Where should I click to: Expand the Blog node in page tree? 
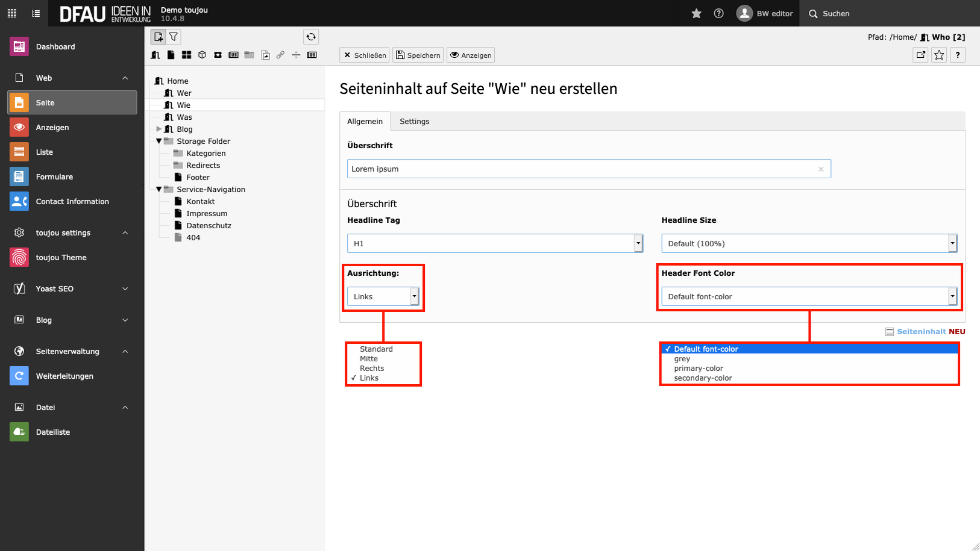pos(159,129)
